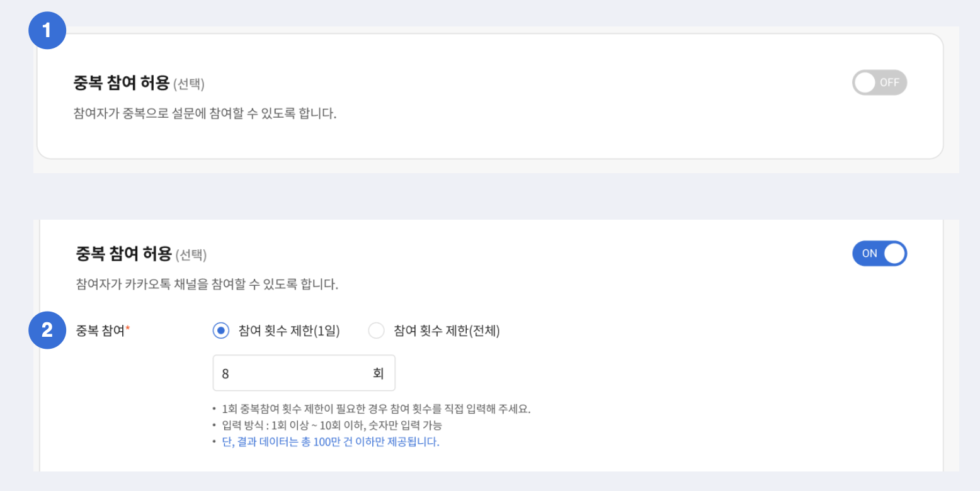Click the description mentioning 카카오톡 채널
The width and height of the screenshot is (980, 491).
point(207,284)
